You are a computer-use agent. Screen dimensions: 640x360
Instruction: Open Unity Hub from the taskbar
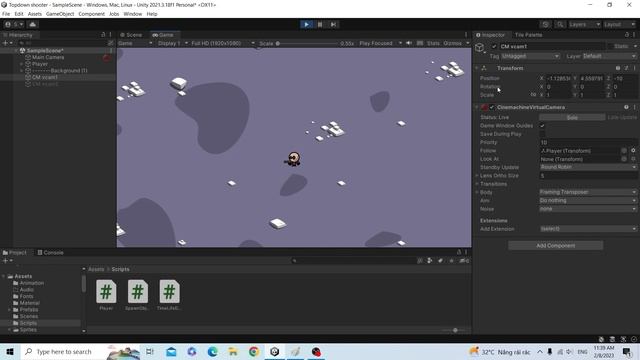tap(274, 351)
